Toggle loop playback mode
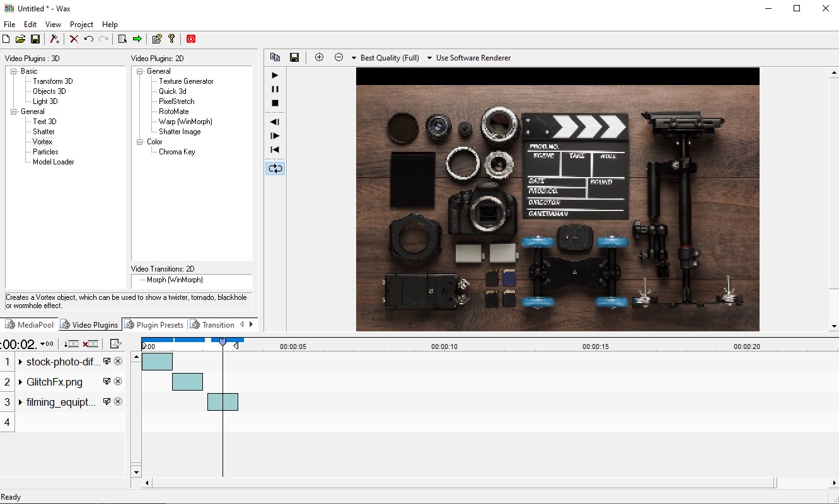The image size is (839, 504). point(275,168)
